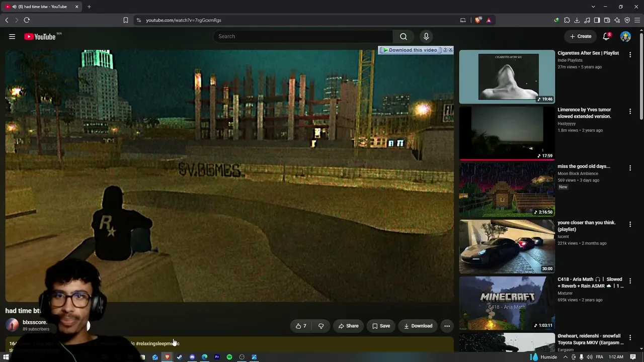Open the browser extensions puzzle icon

coord(567,20)
